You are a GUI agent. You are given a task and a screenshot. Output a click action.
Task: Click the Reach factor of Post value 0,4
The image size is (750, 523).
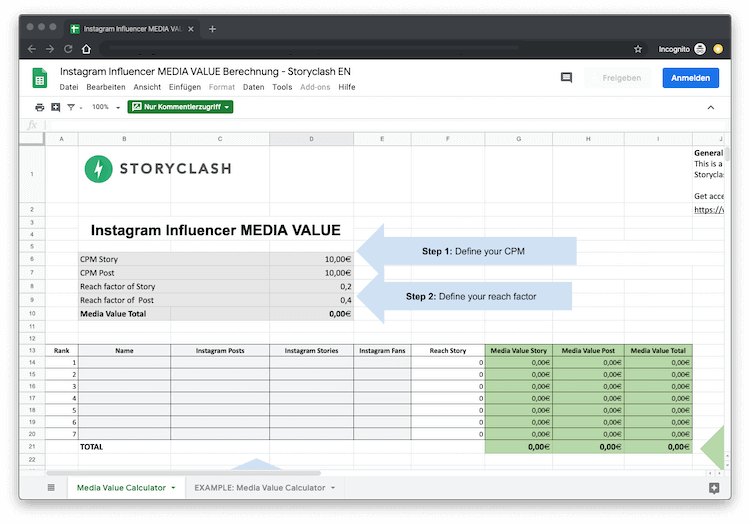point(311,300)
